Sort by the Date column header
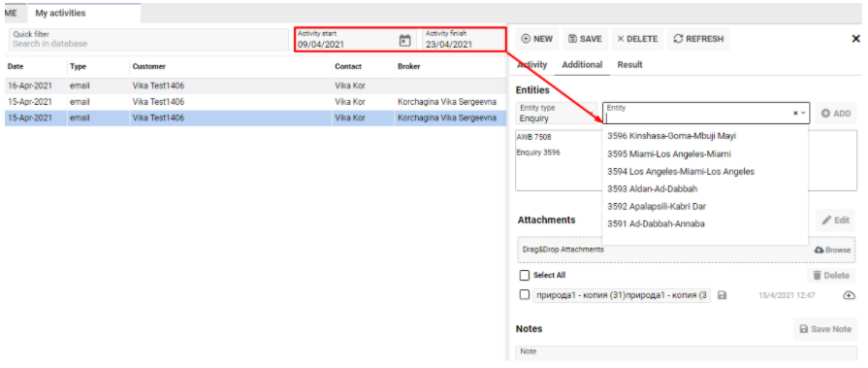Viewport: 868px width, 368px height. [16, 66]
